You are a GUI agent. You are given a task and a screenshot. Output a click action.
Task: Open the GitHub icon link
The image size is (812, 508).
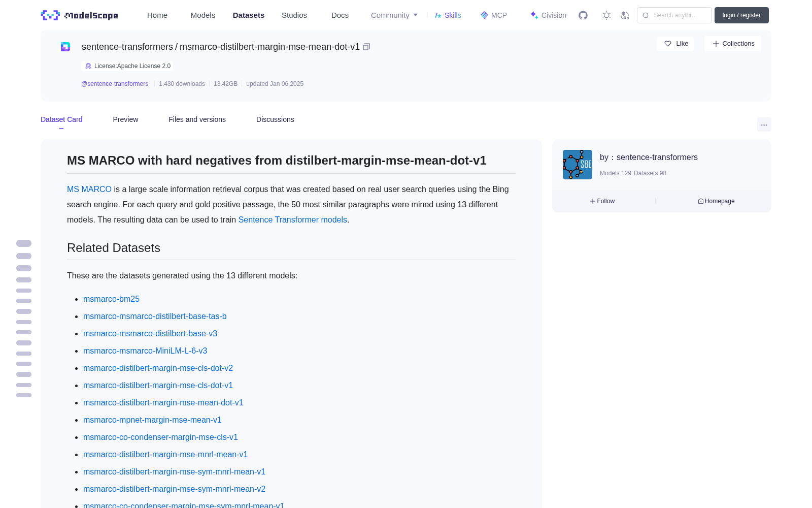coord(583,15)
